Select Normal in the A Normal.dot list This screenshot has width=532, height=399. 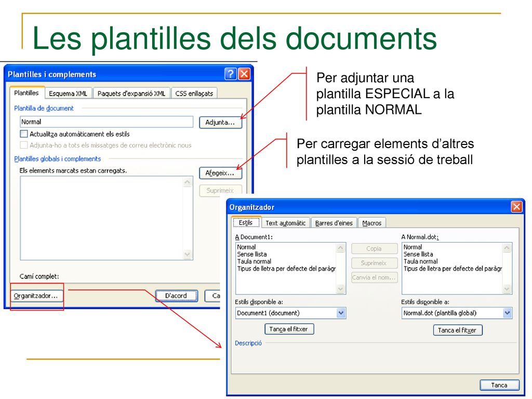click(x=413, y=247)
